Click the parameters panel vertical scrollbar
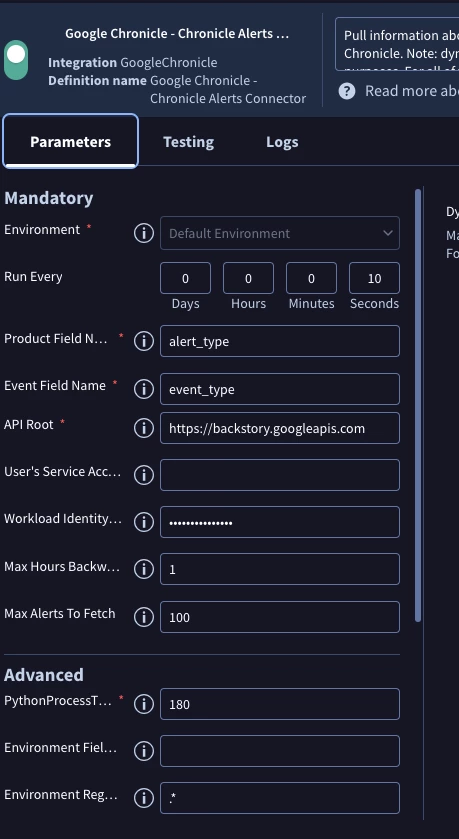 (418, 406)
